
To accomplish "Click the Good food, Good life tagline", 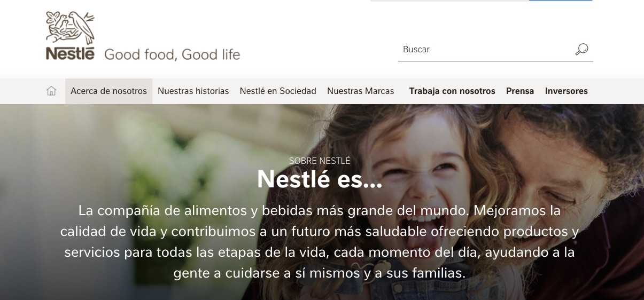I will pos(172,54).
